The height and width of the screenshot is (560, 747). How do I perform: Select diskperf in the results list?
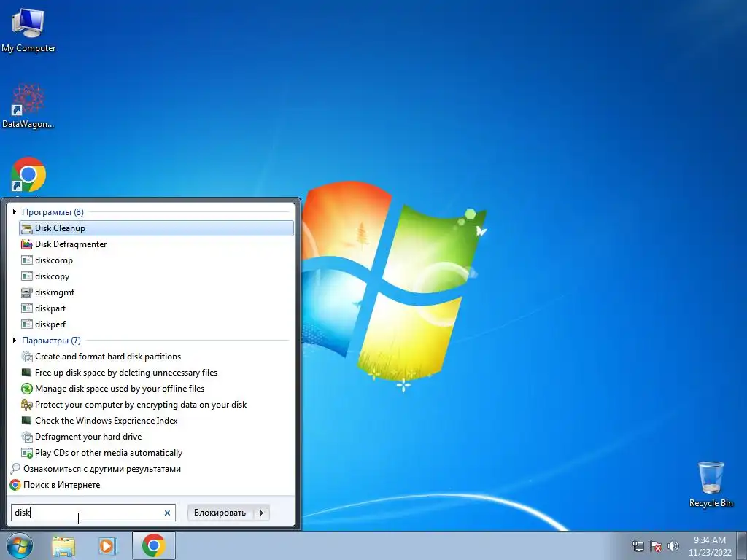point(156,324)
